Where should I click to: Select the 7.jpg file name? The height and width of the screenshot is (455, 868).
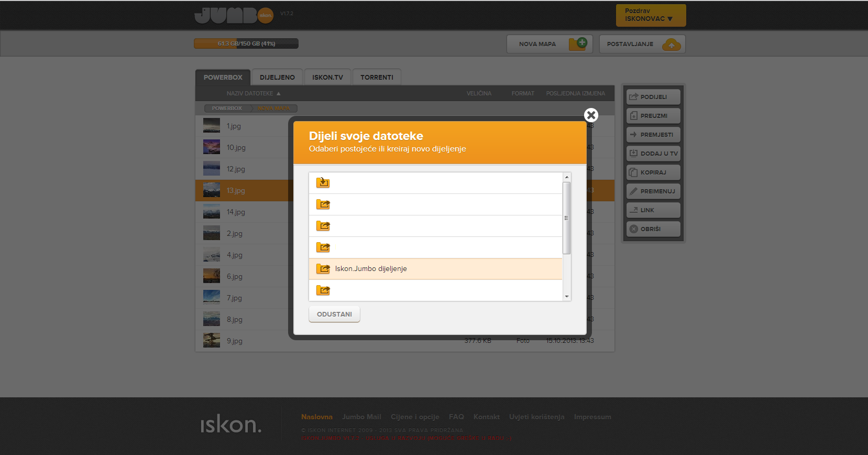pyautogui.click(x=235, y=298)
